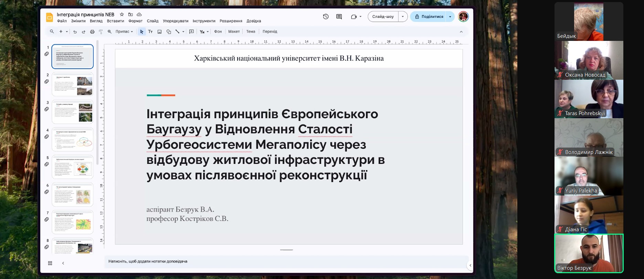Image resolution: width=644 pixels, height=279 pixels.
Task: Click the Тема toolbar button
Action: tap(251, 32)
